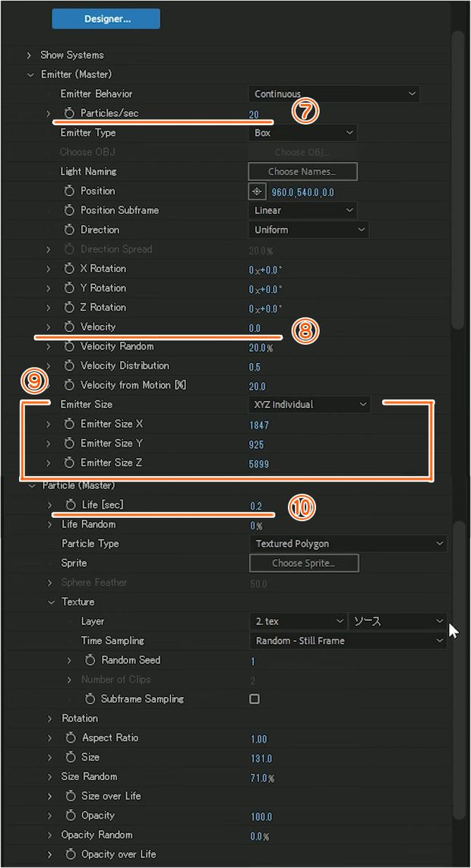471x868 pixels.
Task: Toggle the Particles/sec keyframe stopwatch
Action: click(68, 113)
